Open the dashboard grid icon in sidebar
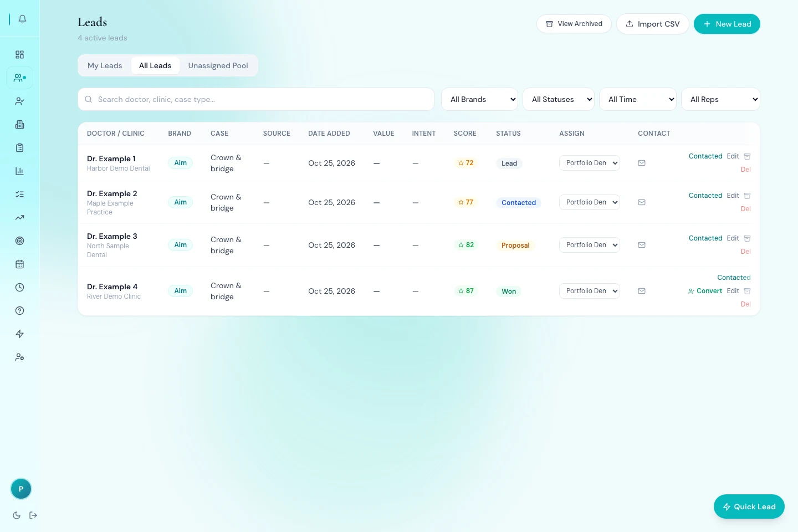The image size is (798, 532). click(x=19, y=54)
